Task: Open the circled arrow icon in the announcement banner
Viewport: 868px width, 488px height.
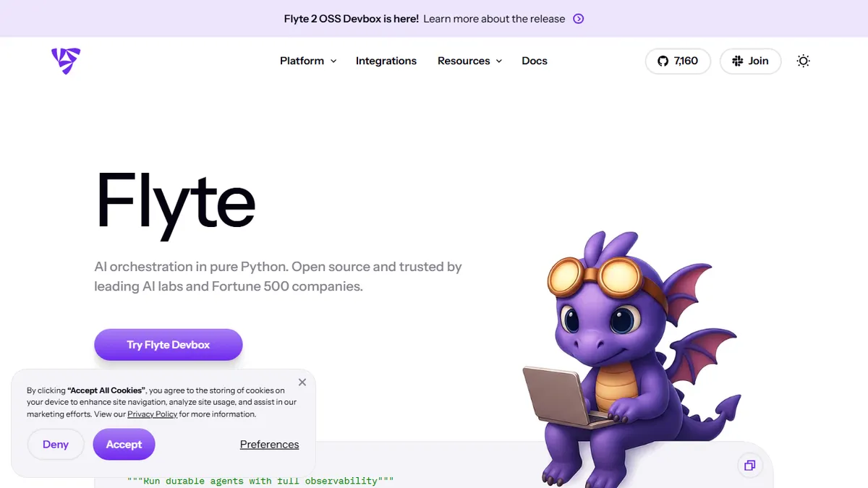Action: (x=578, y=19)
